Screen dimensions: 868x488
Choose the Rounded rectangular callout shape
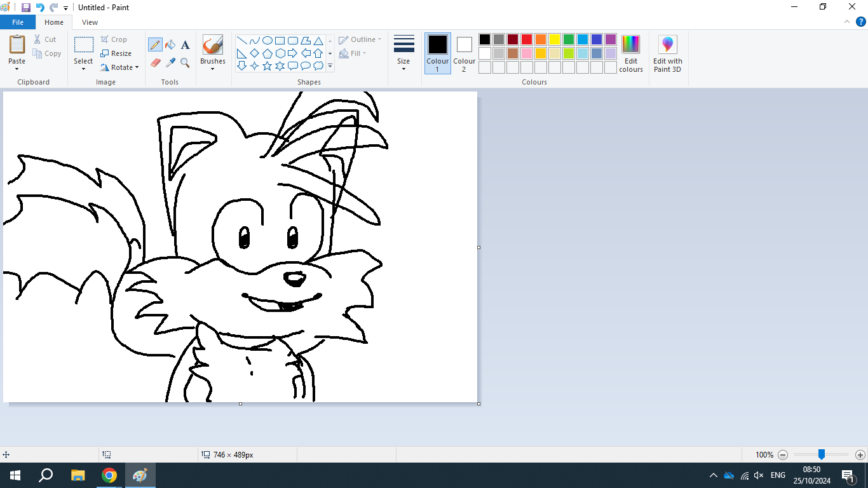(x=293, y=65)
